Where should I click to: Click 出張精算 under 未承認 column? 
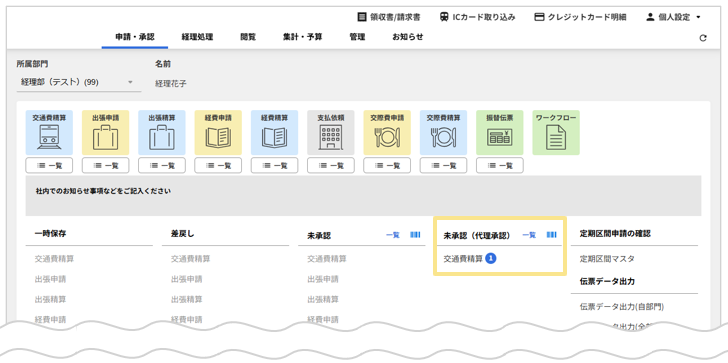coord(323,299)
